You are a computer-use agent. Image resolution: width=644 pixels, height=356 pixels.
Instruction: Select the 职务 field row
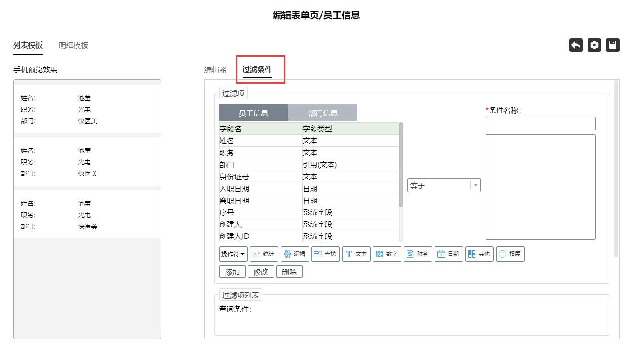(x=309, y=153)
